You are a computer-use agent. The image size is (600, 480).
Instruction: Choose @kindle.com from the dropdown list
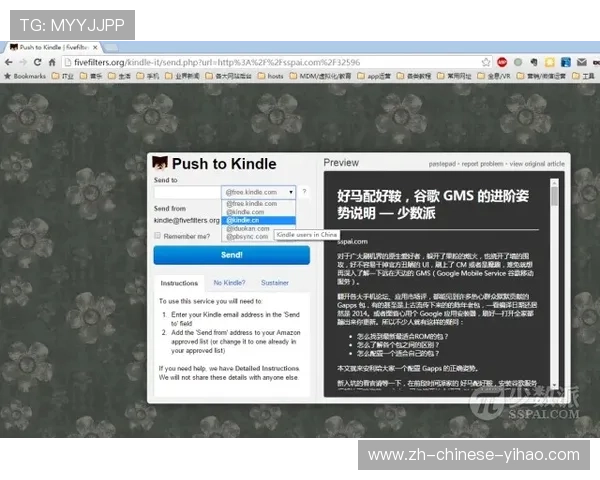(x=258, y=212)
